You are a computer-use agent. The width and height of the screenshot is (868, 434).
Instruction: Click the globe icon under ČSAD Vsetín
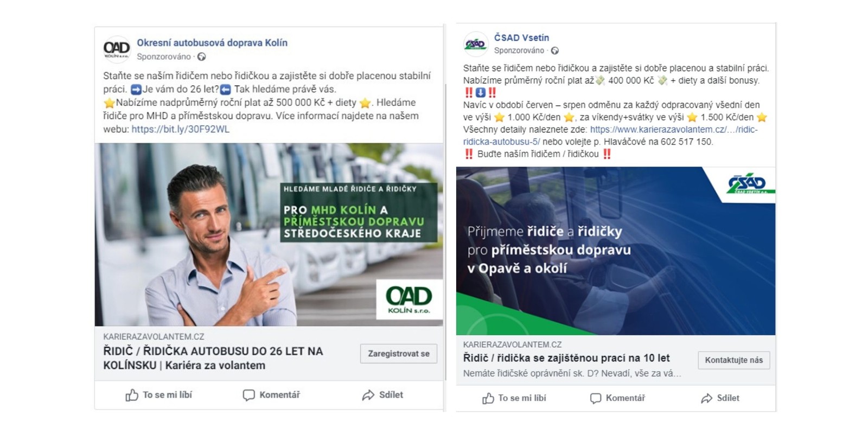click(x=555, y=50)
